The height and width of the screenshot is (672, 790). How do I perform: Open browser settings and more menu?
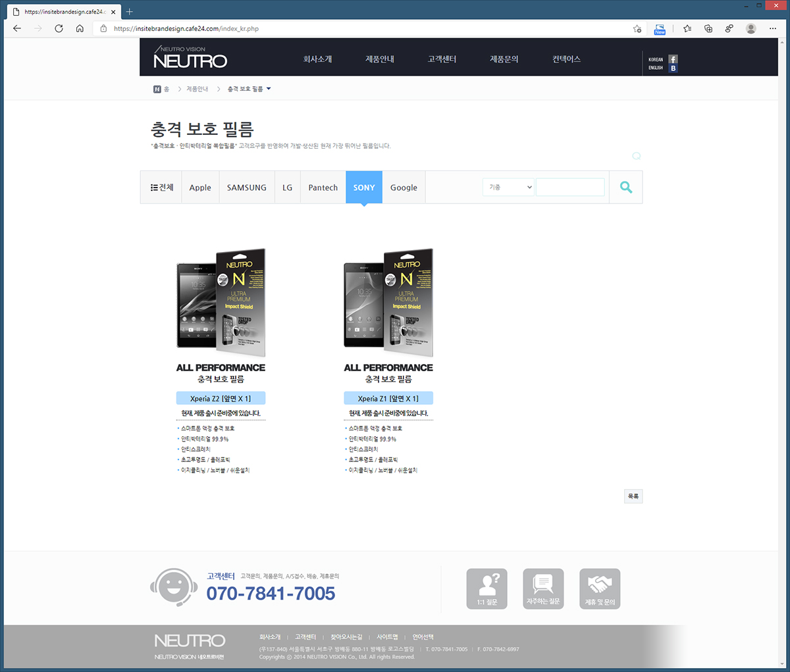point(773,28)
